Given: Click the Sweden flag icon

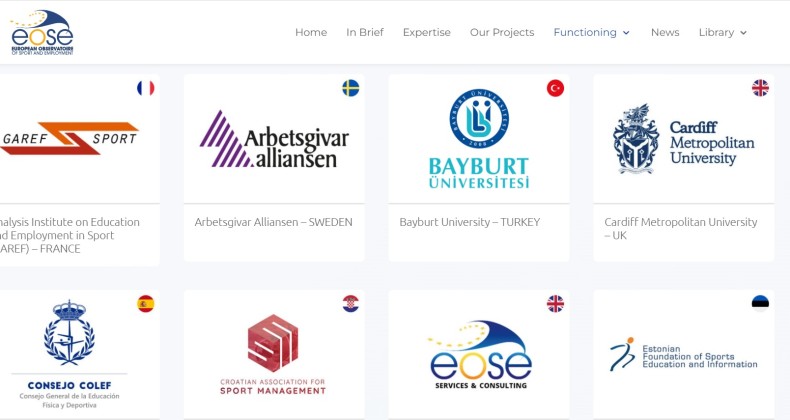Looking at the screenshot, I should [x=351, y=88].
